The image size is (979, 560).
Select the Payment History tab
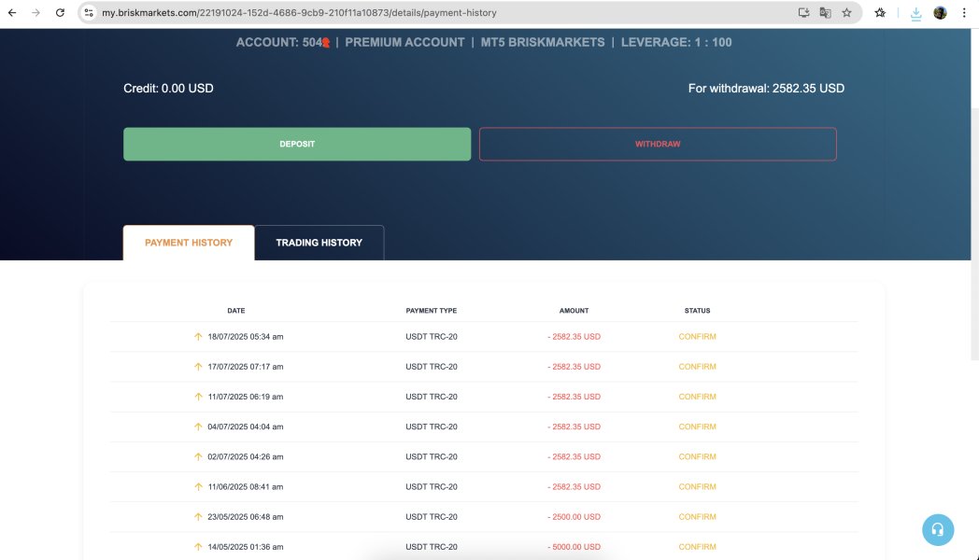(189, 243)
